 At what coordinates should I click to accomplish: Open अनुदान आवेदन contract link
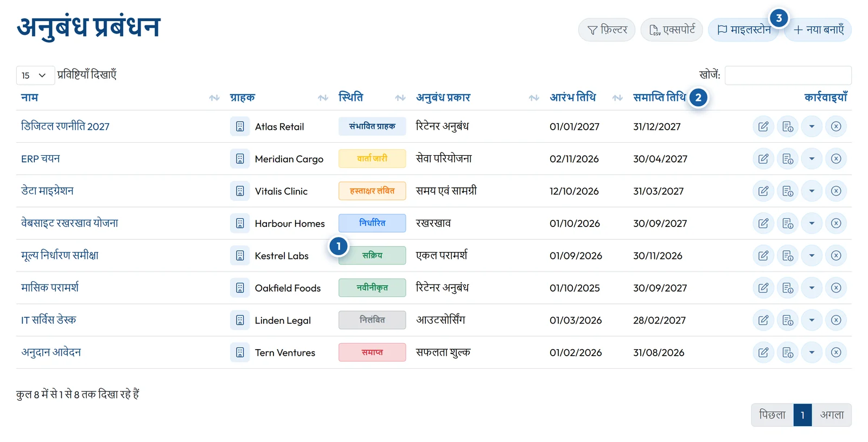click(x=51, y=352)
